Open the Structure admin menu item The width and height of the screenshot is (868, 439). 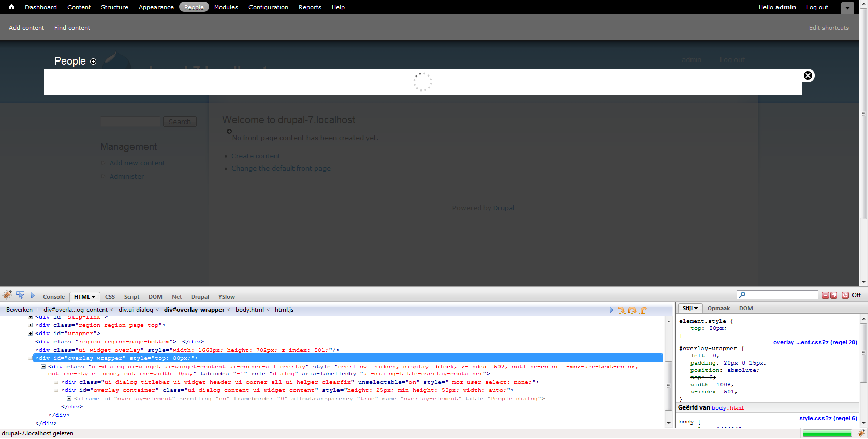pyautogui.click(x=114, y=7)
